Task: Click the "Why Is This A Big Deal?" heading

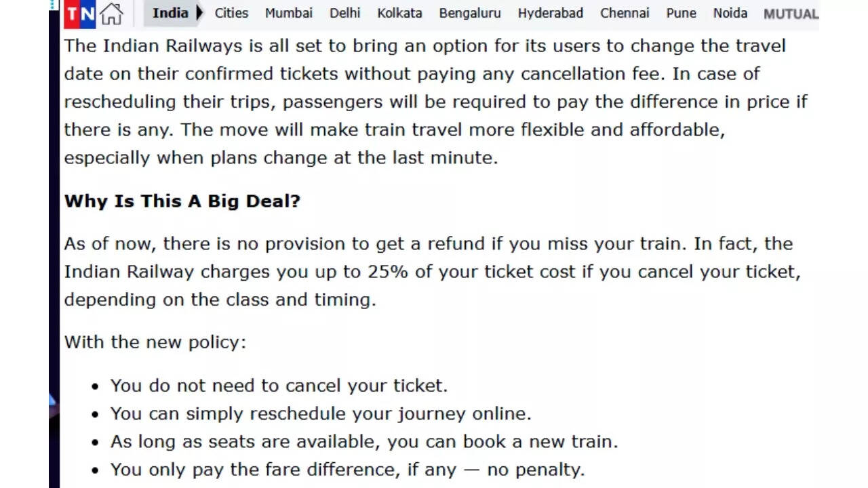Action: (x=182, y=201)
